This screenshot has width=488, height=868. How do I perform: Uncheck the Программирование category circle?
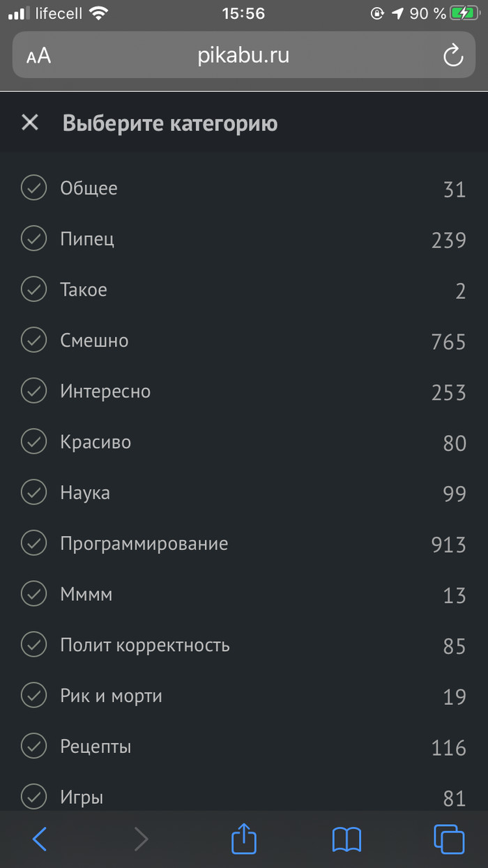pos(33,544)
